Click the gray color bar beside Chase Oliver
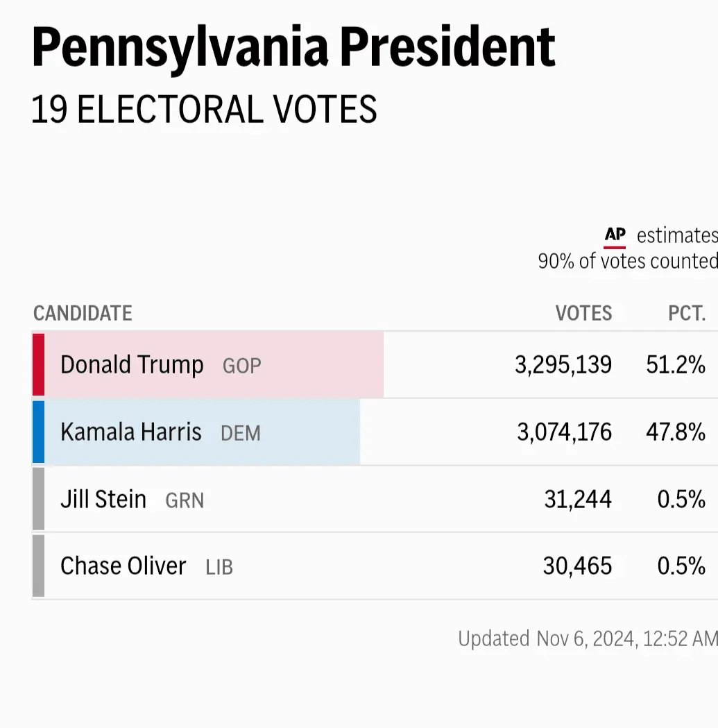The height and width of the screenshot is (728, 718). point(38,566)
